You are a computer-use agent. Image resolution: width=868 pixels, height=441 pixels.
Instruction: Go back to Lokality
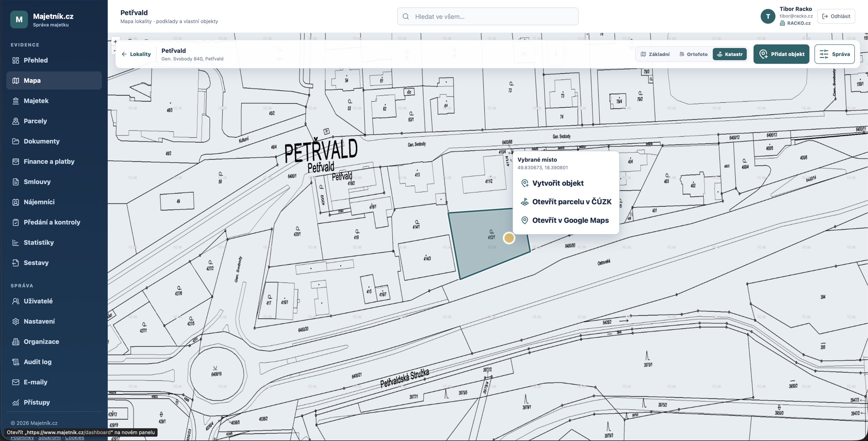tap(136, 54)
